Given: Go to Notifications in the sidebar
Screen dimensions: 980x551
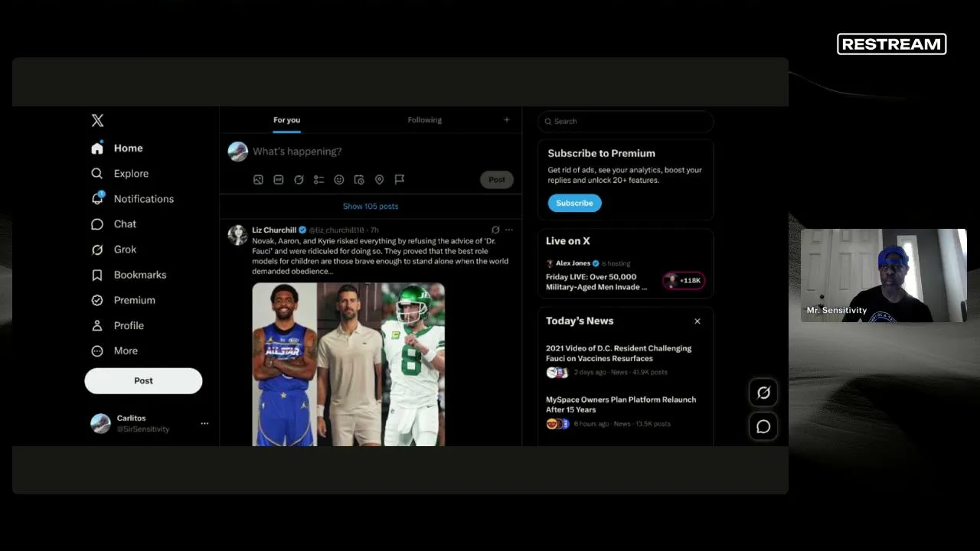Looking at the screenshot, I should tap(144, 199).
